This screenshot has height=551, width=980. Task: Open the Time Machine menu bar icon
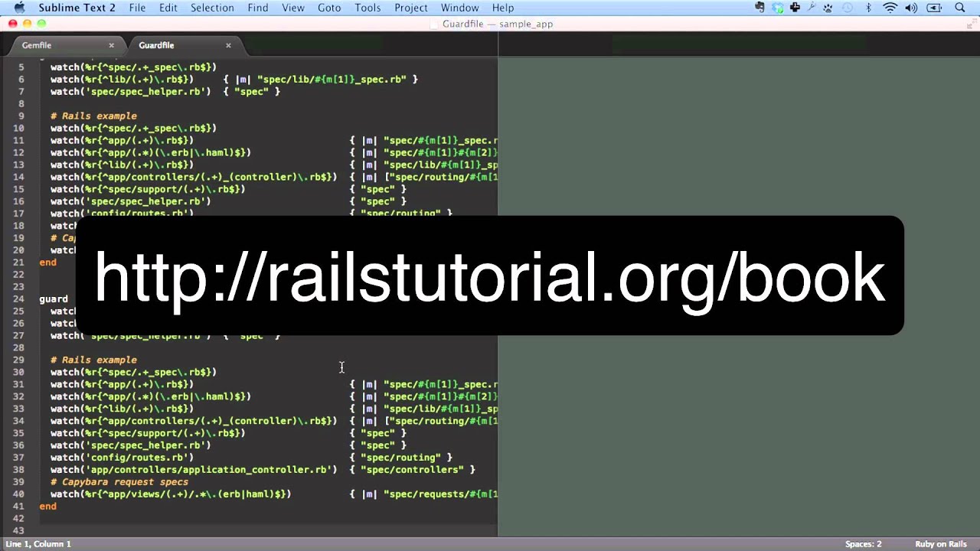(x=848, y=8)
